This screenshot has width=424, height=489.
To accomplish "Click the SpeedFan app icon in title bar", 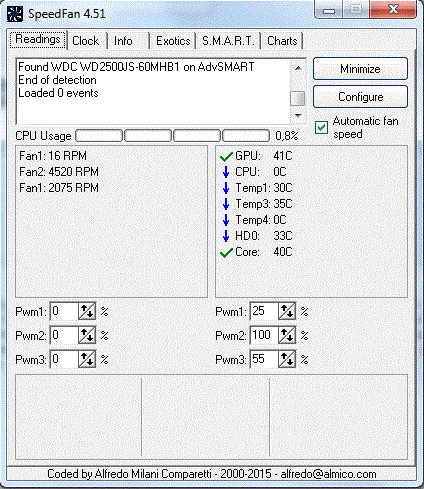I will pyautogui.click(x=15, y=14).
